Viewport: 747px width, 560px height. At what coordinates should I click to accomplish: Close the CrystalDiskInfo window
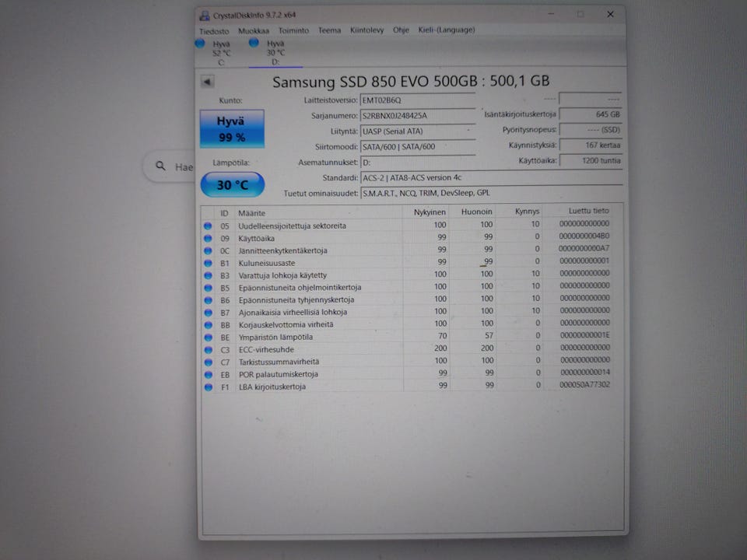610,14
